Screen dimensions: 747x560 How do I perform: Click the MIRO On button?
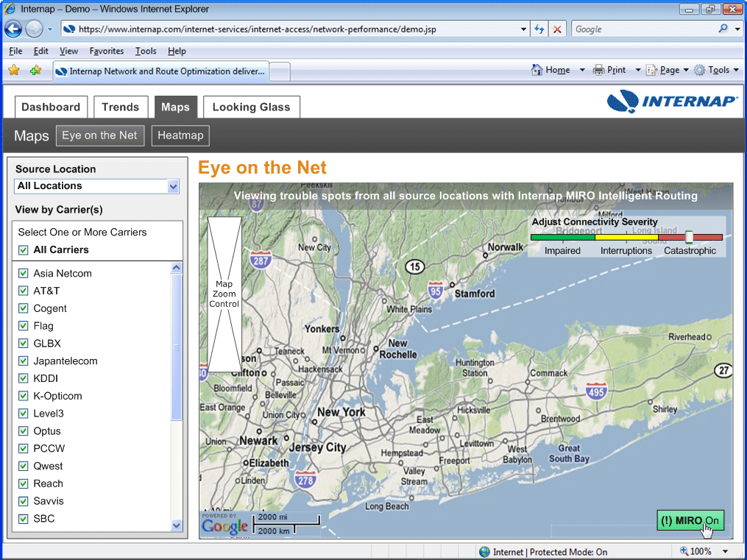pos(690,520)
